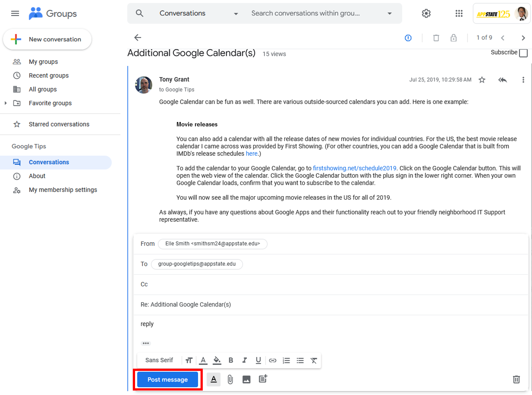Click the Post message button
The image size is (532, 395).
pyautogui.click(x=167, y=380)
